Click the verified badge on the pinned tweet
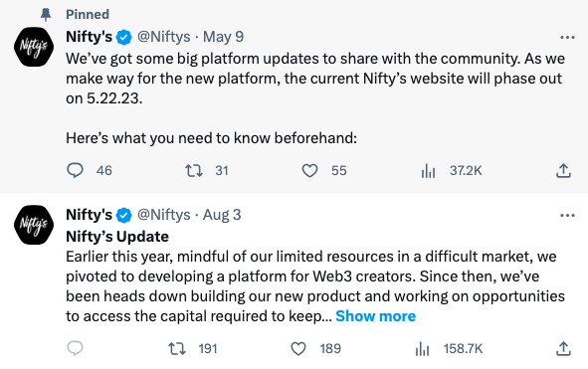The width and height of the screenshot is (588, 369). (124, 37)
